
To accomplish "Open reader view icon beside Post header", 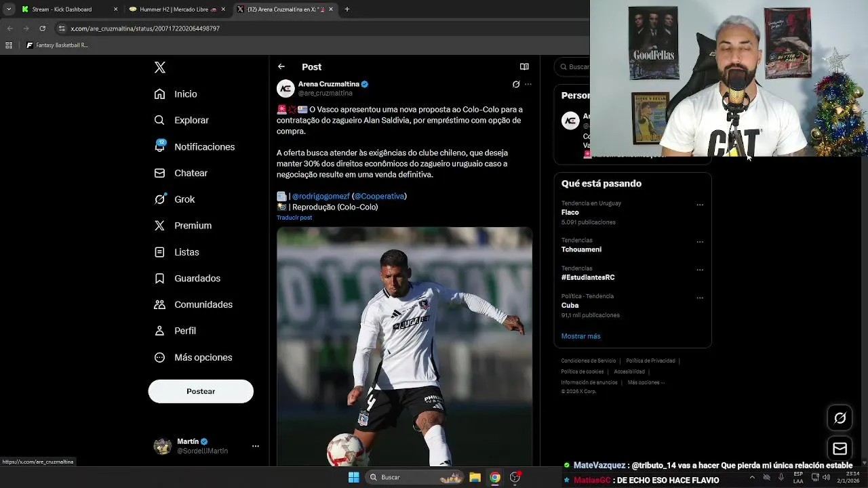I will [x=524, y=66].
